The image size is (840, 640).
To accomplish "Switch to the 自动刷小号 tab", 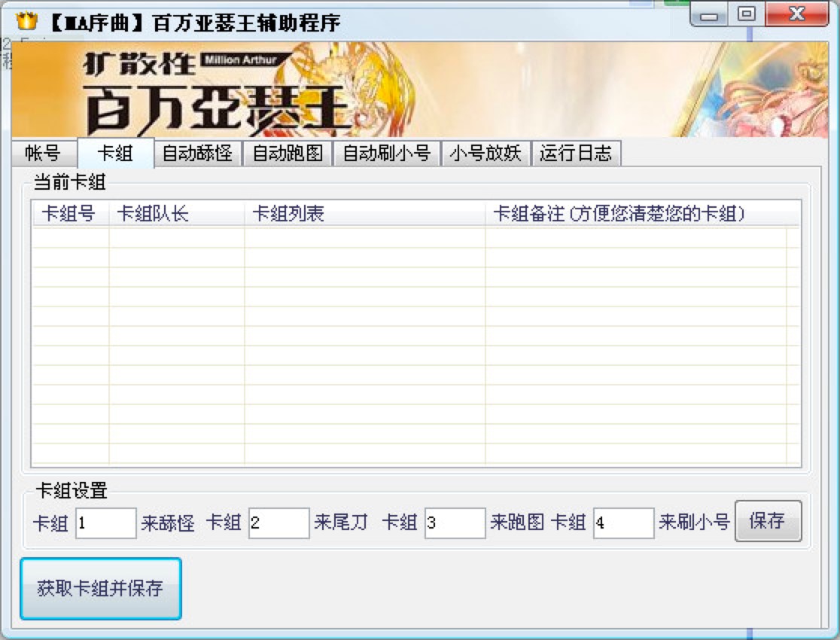I will point(387,154).
